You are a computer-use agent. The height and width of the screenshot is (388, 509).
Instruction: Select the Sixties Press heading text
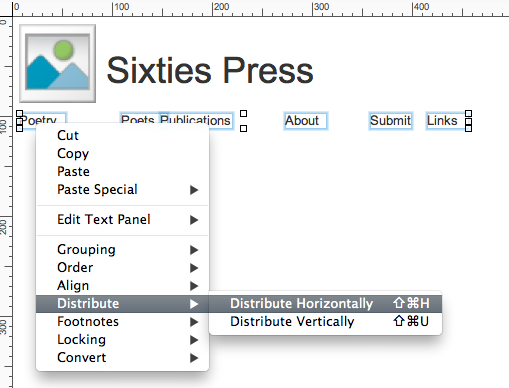(210, 70)
